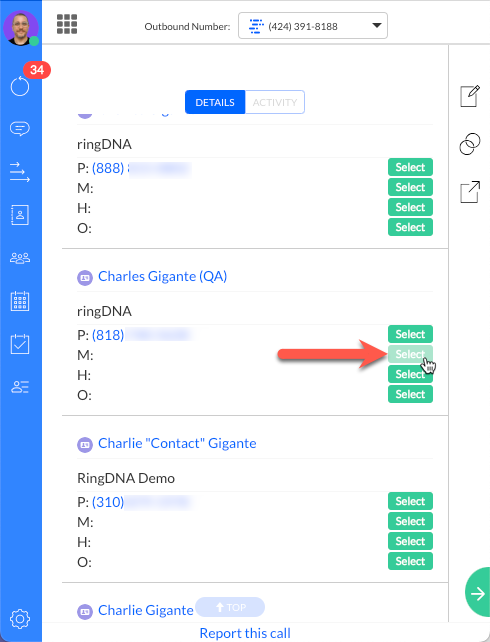Click the Report this call link
490x642 pixels.
point(245,633)
